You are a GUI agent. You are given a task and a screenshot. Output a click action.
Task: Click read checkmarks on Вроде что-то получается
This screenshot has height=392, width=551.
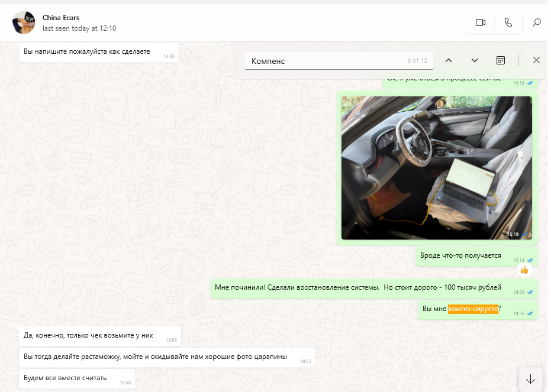click(530, 260)
